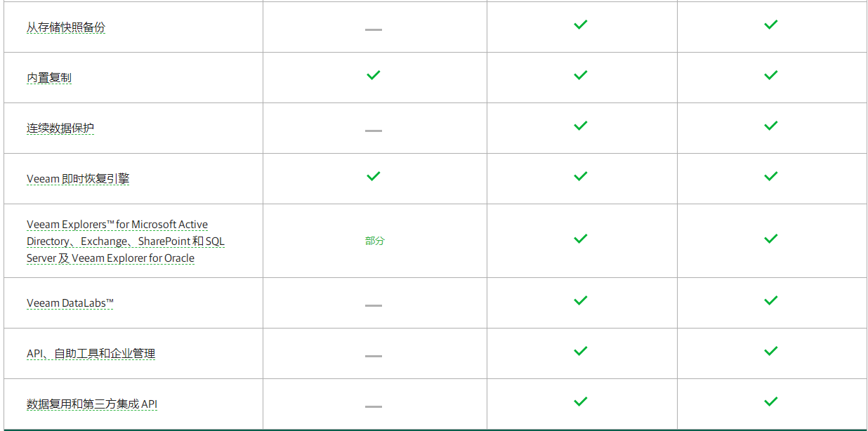Click the gray dash in 从存储快照备份 row

pos(374,29)
